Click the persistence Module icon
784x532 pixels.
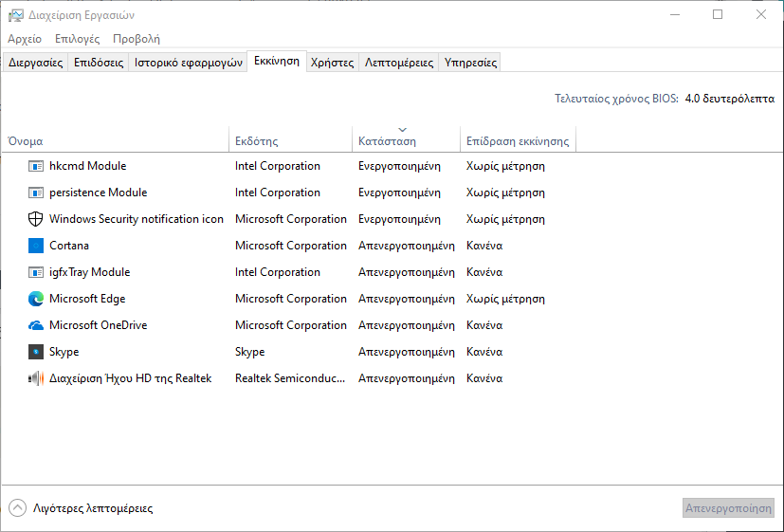[36, 193]
